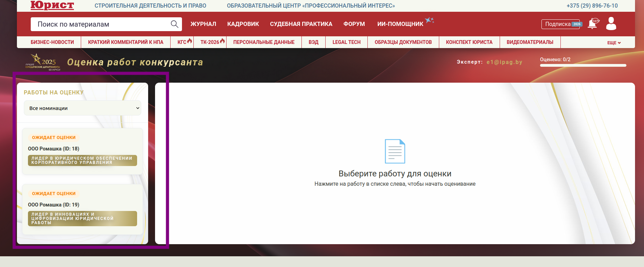This screenshot has width=644, height=267.
Task: Click the Оценено 0/2 progress bar
Action: [x=583, y=65]
